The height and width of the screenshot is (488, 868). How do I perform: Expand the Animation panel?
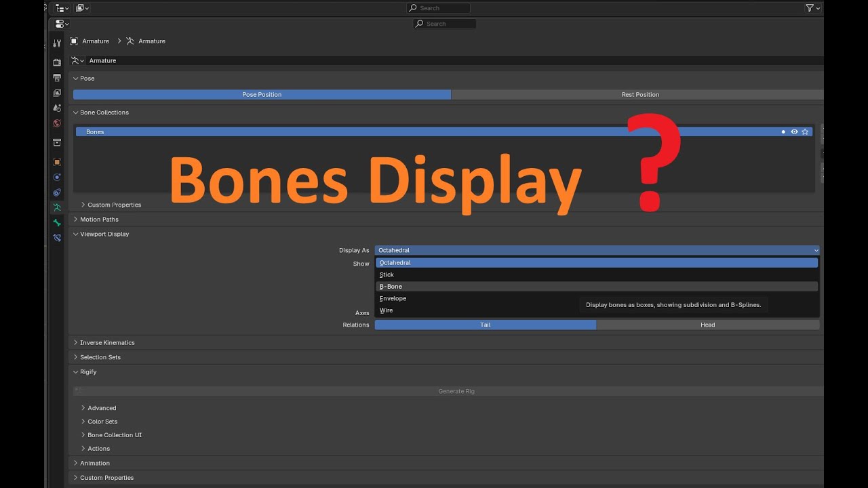[x=76, y=464]
